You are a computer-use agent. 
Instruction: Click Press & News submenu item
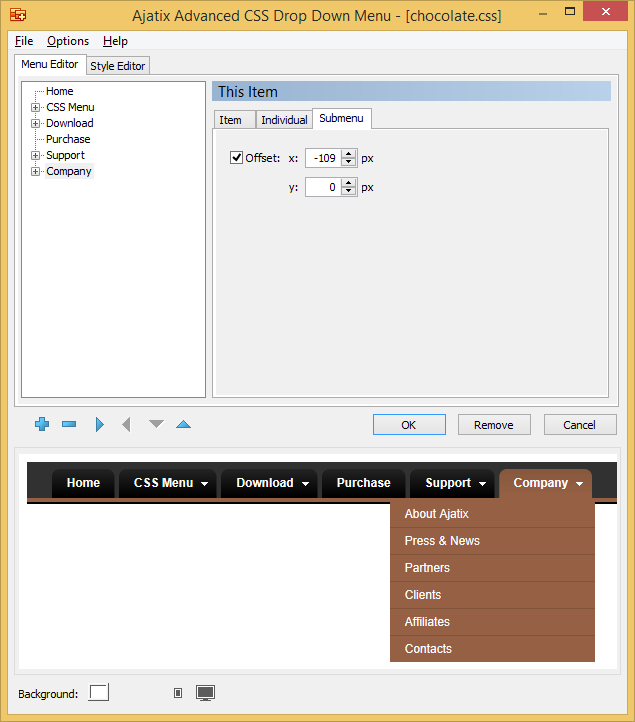tap(492, 541)
